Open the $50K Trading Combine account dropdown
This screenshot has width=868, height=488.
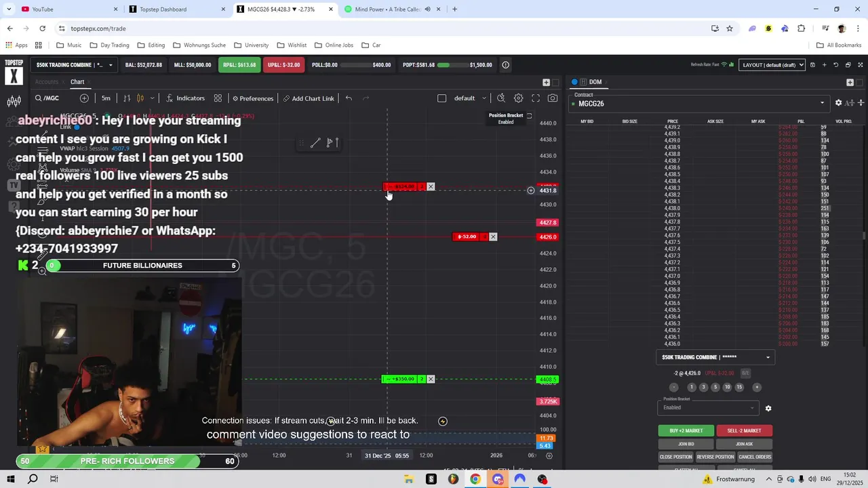pos(74,65)
